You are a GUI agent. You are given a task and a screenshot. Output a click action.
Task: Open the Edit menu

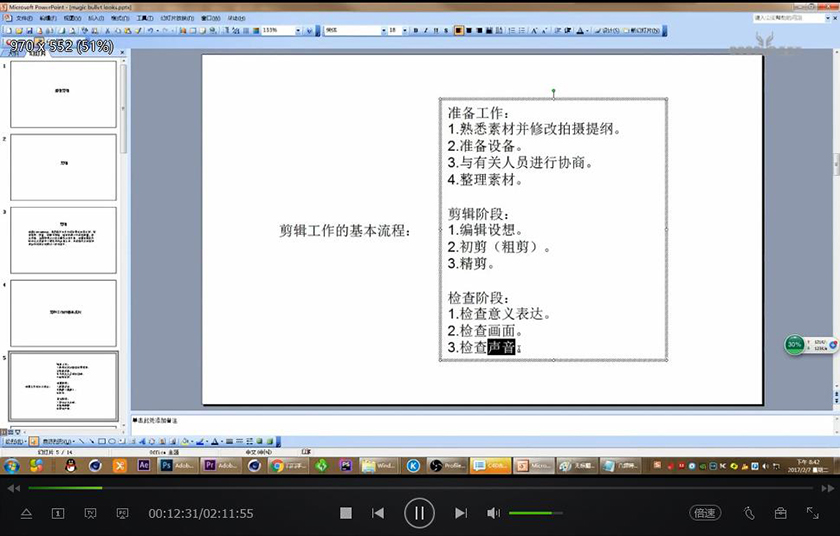click(48, 18)
